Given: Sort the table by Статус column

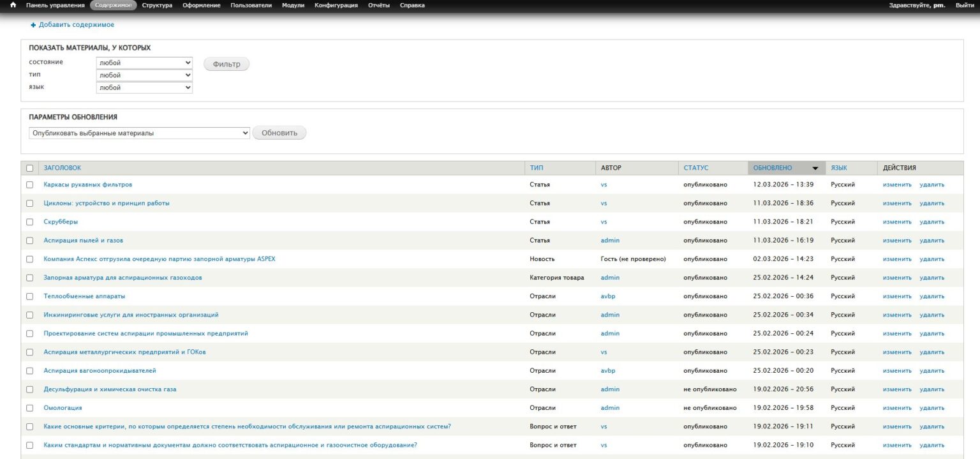Looking at the screenshot, I should click(x=696, y=168).
